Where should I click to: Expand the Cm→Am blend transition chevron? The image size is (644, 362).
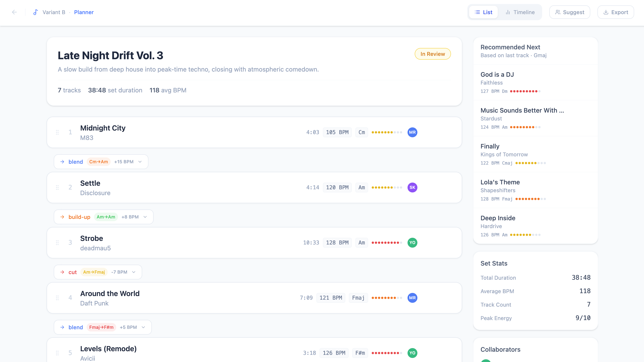click(x=140, y=162)
